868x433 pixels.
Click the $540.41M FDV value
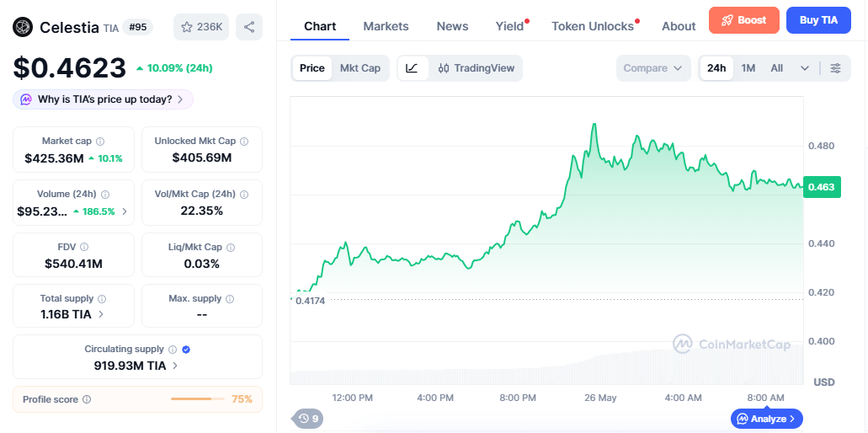[73, 264]
